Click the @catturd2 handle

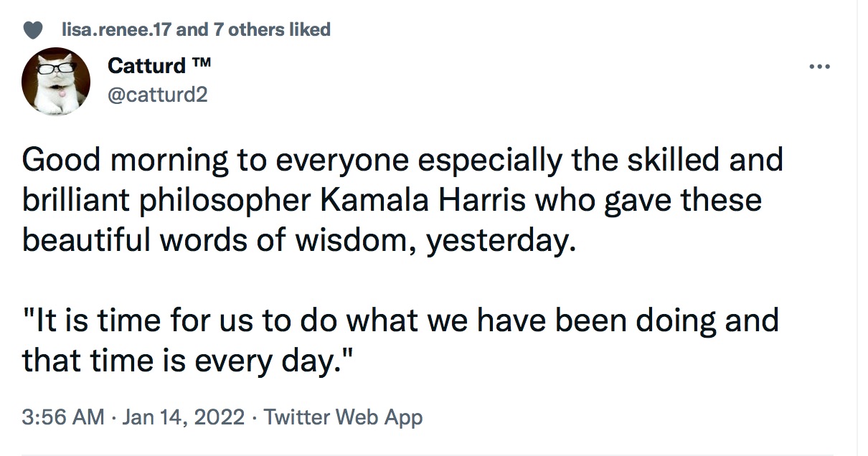[x=157, y=94]
